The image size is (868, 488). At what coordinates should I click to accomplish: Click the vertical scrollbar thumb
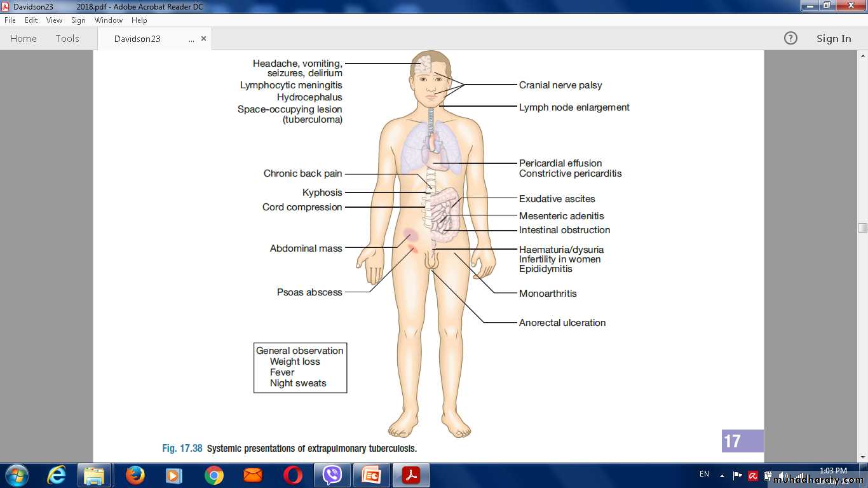[862, 227]
